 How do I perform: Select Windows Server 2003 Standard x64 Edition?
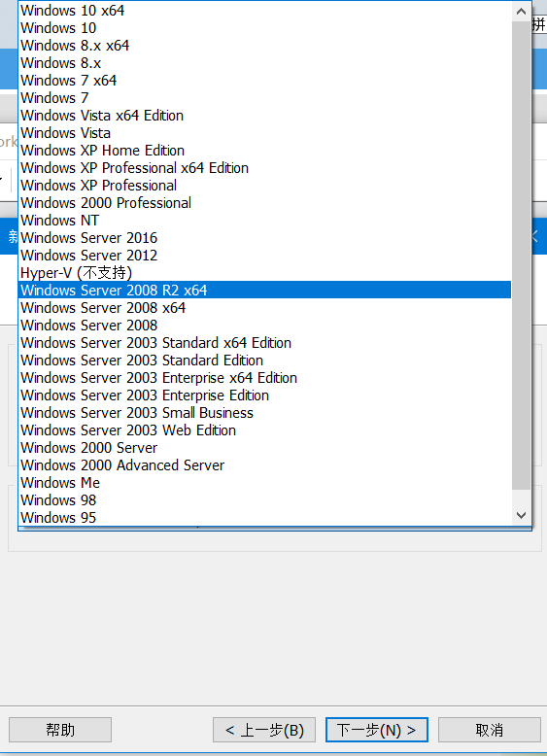[x=264, y=343]
